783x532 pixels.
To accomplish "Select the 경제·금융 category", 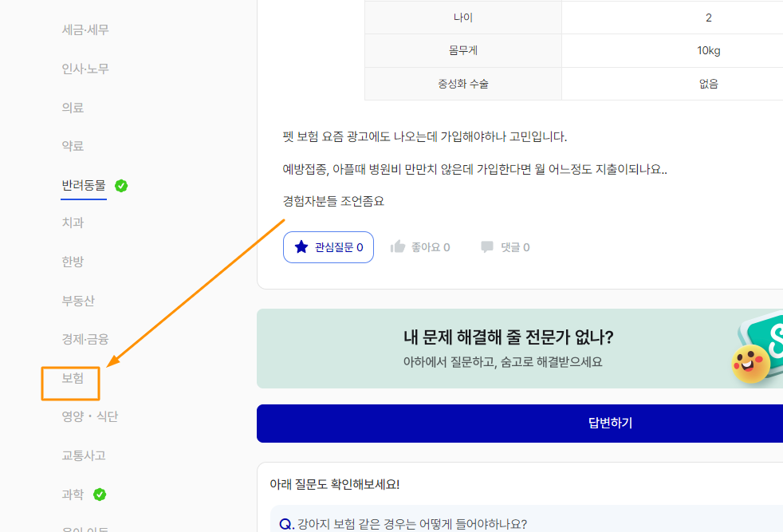I will click(85, 339).
